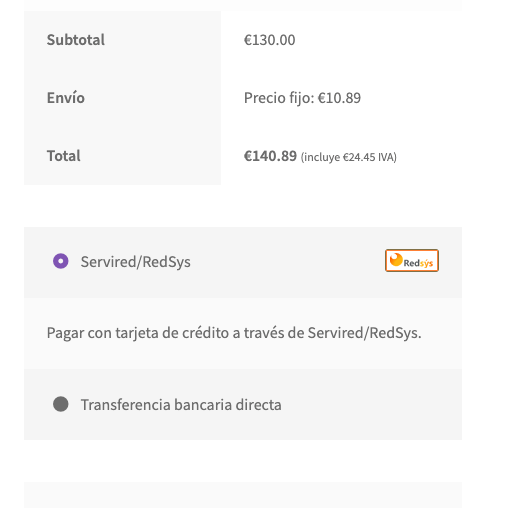Viewport: 532px width, 508px height.
Task: Click the Precio fijo: €10.89 shipping text
Action: [302, 98]
